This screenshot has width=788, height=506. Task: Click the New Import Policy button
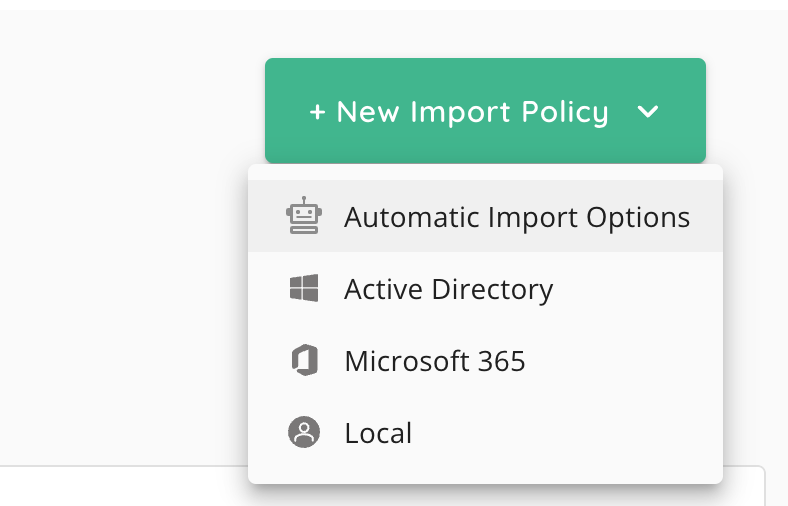485,111
